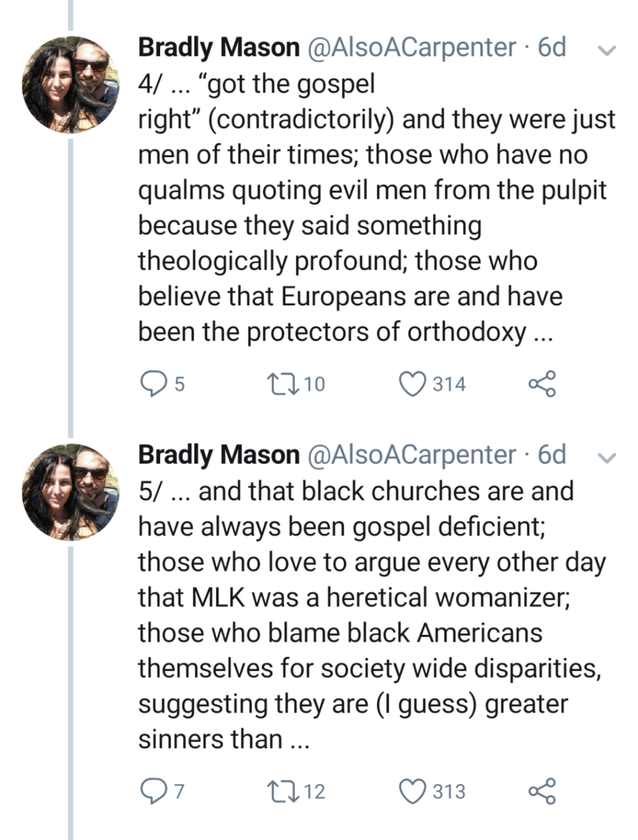Click the 6d timestamp on tweet 4/

point(552,48)
